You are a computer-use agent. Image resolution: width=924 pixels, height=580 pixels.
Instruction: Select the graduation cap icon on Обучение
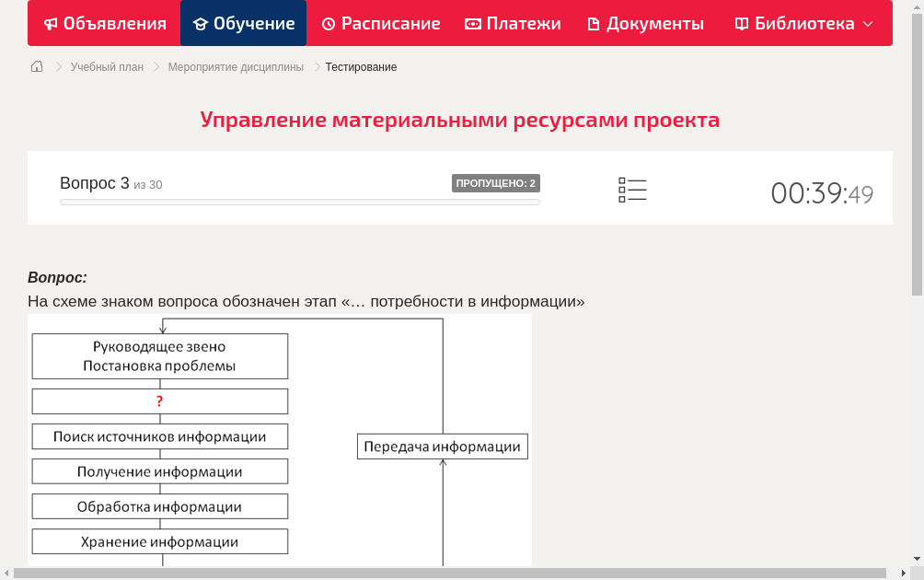[202, 23]
